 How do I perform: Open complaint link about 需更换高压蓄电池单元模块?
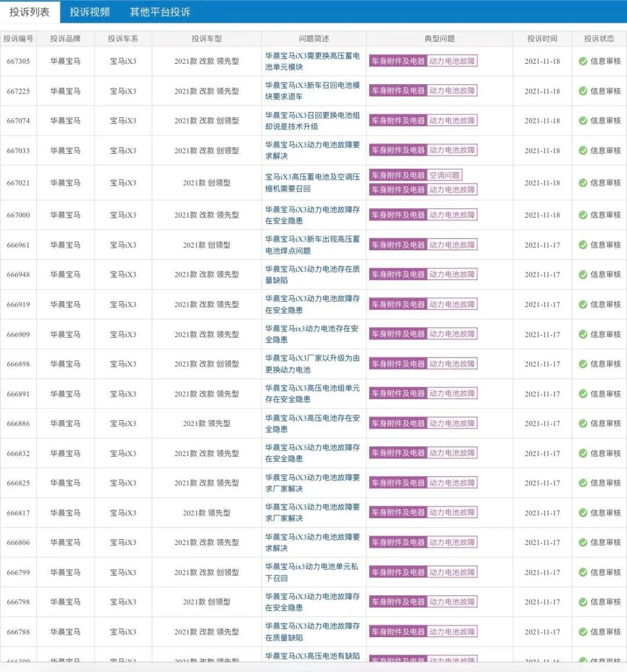(x=312, y=62)
